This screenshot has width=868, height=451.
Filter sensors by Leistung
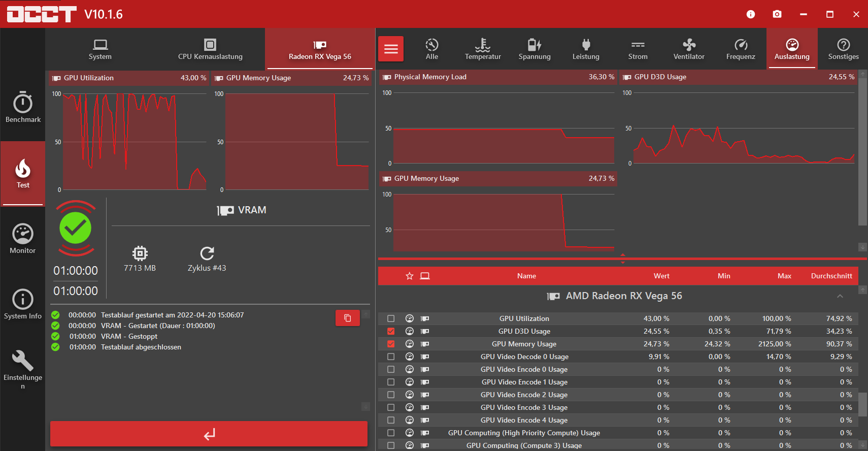tap(586, 49)
